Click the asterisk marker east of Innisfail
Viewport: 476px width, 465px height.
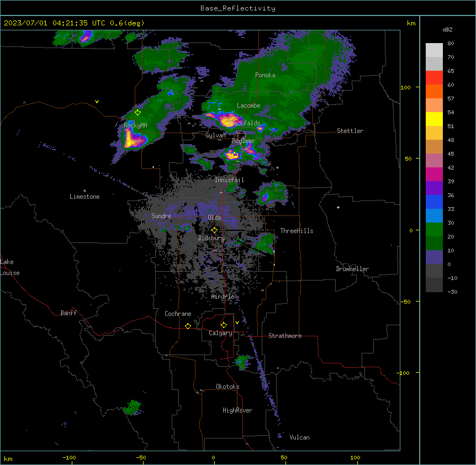[x=277, y=167]
